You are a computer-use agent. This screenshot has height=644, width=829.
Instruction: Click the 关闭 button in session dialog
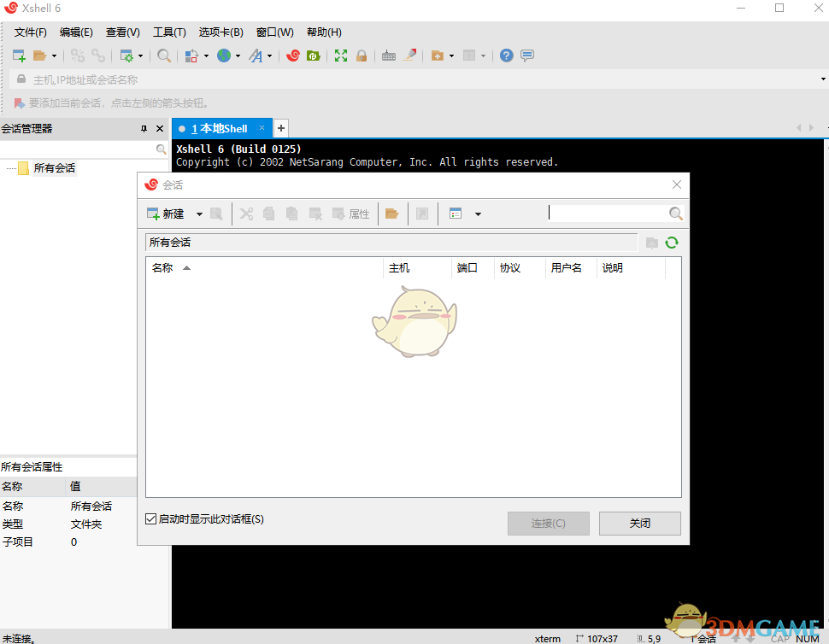click(638, 524)
